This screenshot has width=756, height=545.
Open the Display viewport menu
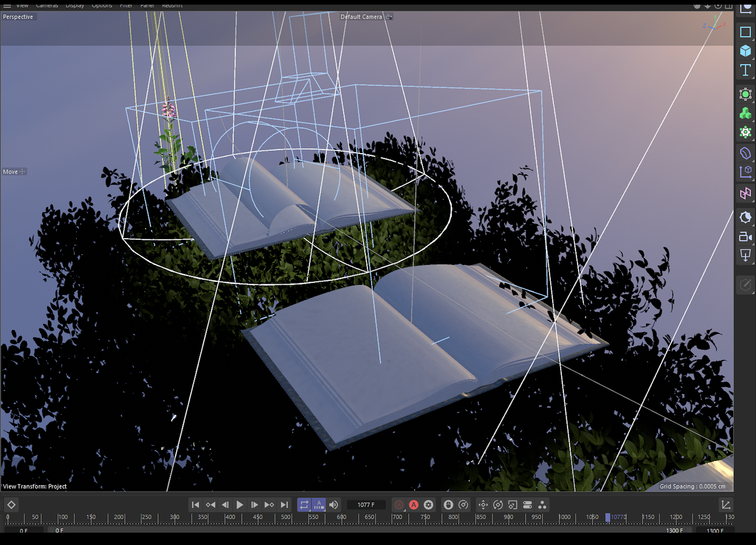click(75, 6)
